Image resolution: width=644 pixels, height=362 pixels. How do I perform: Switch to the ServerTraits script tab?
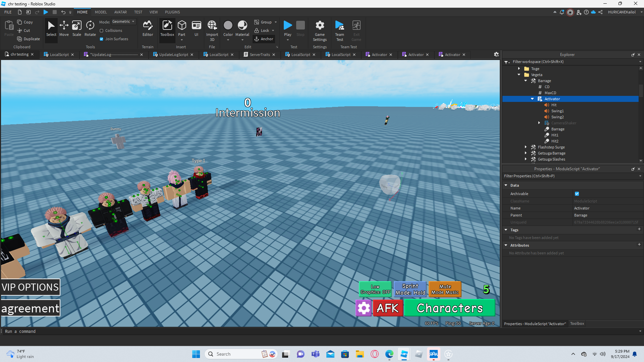[259, 55]
